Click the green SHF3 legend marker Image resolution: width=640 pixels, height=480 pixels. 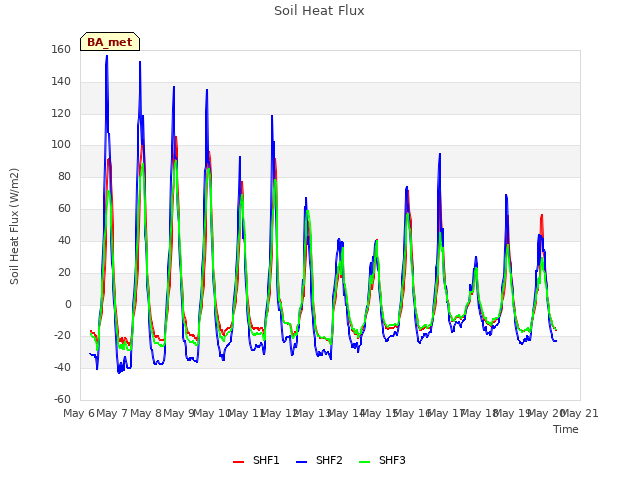coord(364,462)
